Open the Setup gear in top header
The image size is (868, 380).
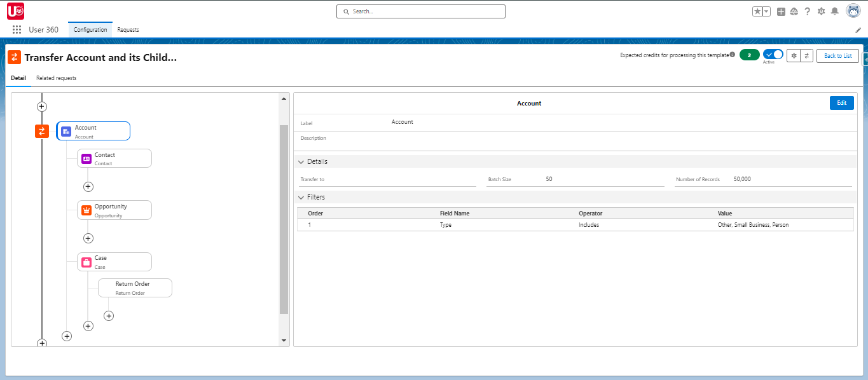tap(821, 11)
